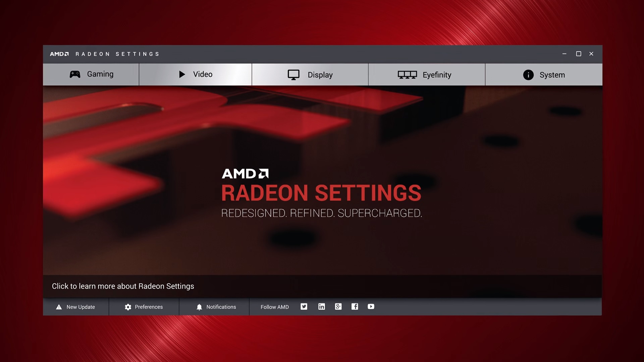Click the Eyefinity triple-monitor icon
The image size is (644, 362).
click(407, 75)
